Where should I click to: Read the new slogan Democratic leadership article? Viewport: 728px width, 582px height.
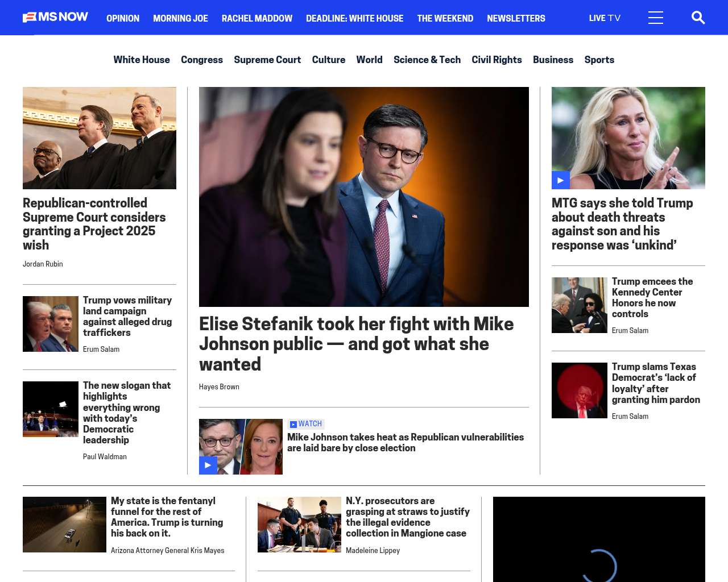point(127,413)
